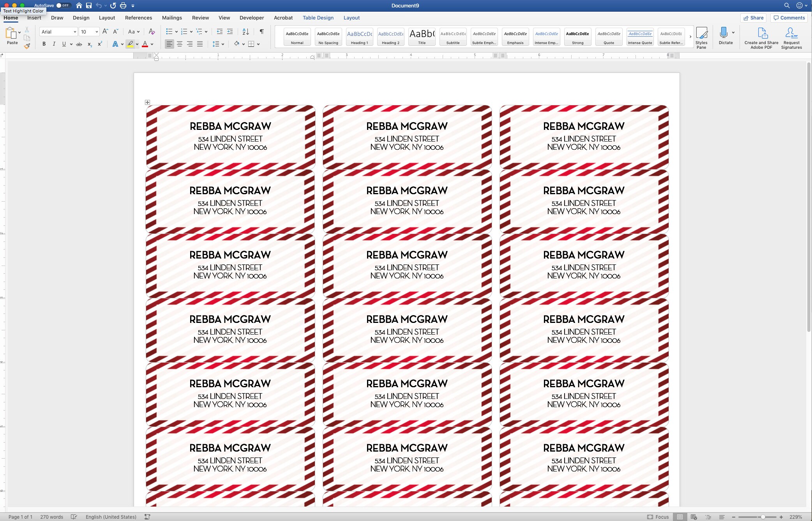This screenshot has width=812, height=521.
Task: Open the Styles Pane
Action: coord(702,38)
